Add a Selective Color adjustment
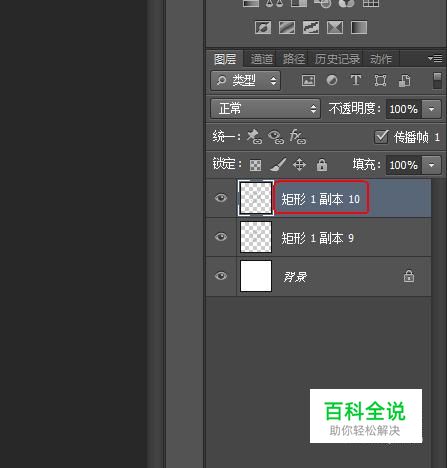The width and height of the screenshot is (447, 468). pos(335,27)
